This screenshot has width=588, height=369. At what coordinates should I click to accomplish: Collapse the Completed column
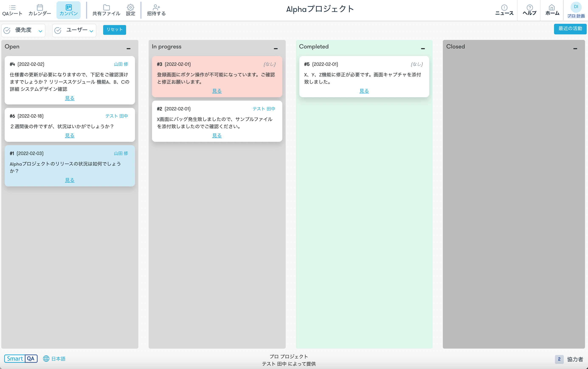tap(423, 49)
